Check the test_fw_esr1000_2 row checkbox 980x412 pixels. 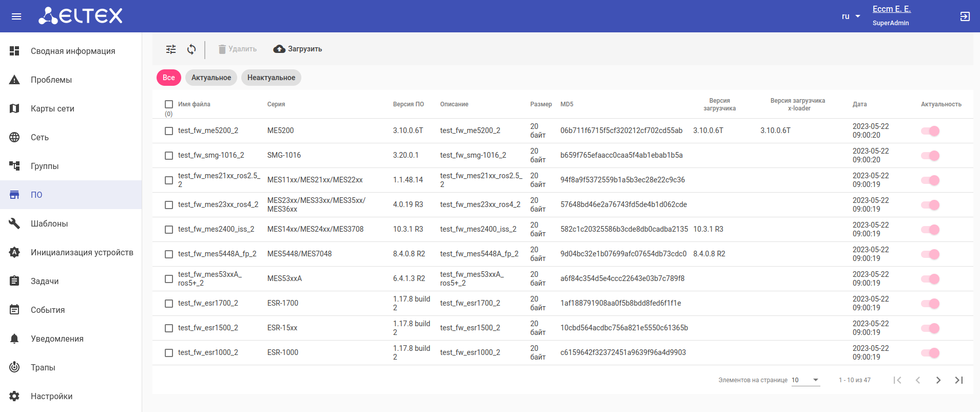[x=169, y=353]
